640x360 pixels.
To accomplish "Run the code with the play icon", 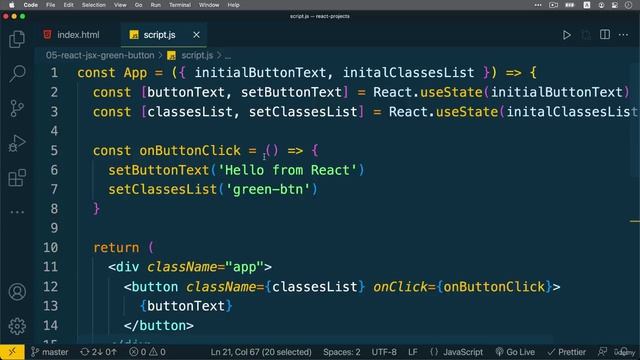I will (x=567, y=35).
